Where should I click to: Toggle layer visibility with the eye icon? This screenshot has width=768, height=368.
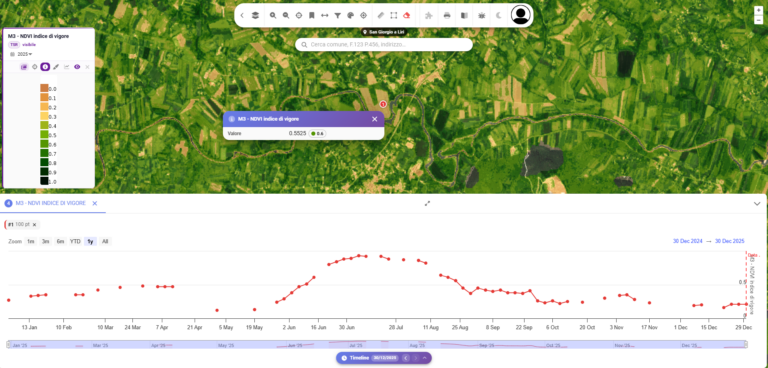tap(77, 67)
